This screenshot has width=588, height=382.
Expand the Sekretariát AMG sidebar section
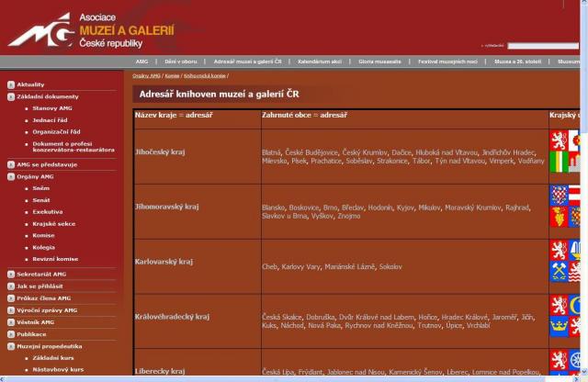(x=11, y=274)
